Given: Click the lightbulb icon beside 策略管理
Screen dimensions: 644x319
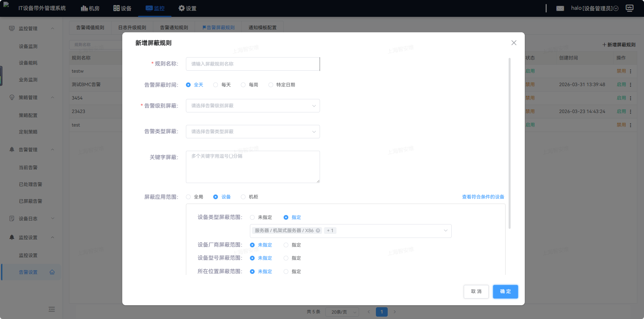Looking at the screenshot, I should (x=12, y=97).
